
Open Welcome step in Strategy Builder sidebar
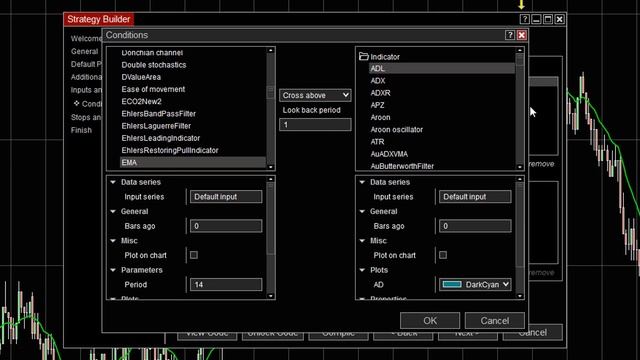tap(86, 39)
